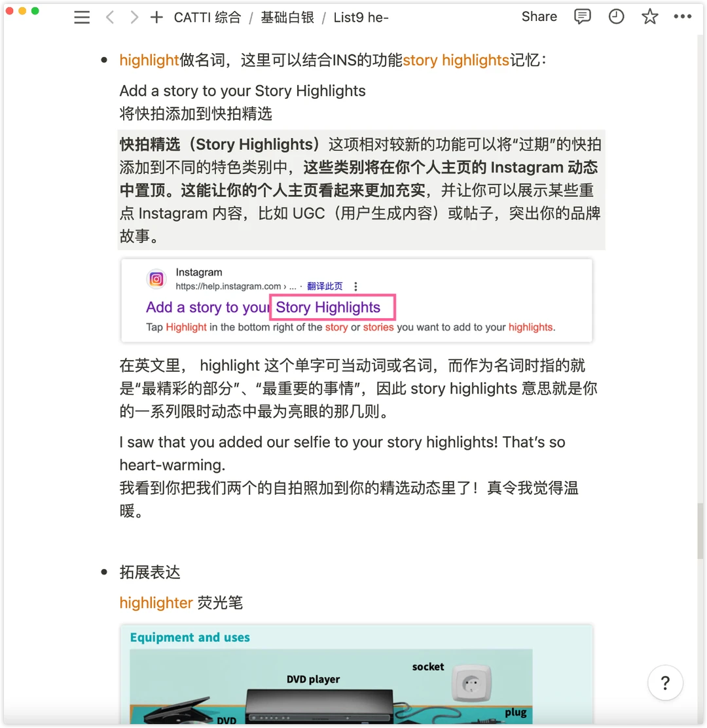
Task: Go back with the left arrow
Action: [110, 18]
